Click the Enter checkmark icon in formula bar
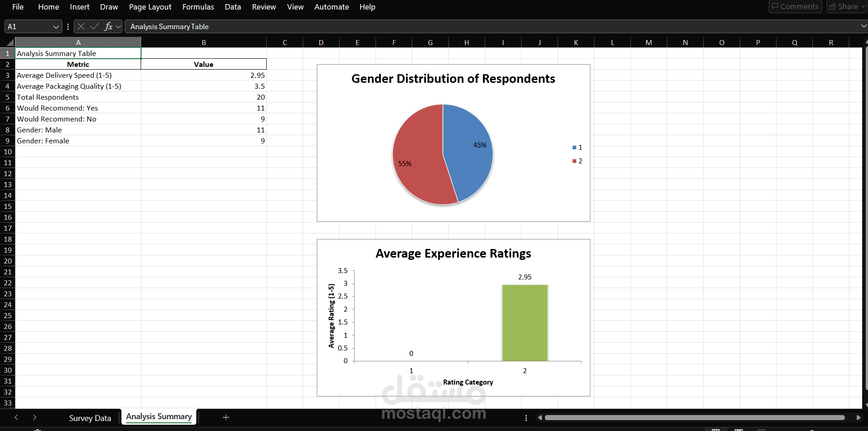The width and height of the screenshot is (868, 431). pyautogui.click(x=95, y=26)
